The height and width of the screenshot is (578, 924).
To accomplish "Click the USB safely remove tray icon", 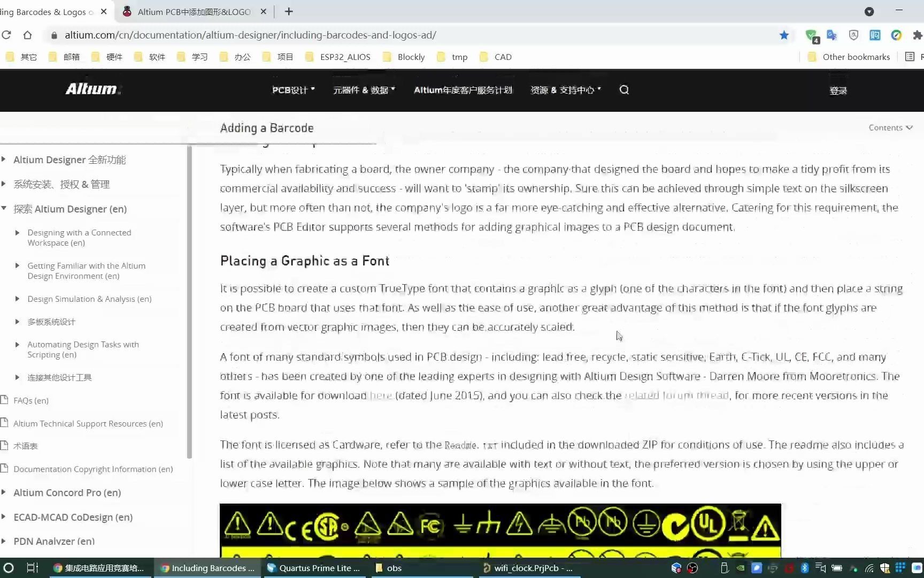I will point(725,568).
